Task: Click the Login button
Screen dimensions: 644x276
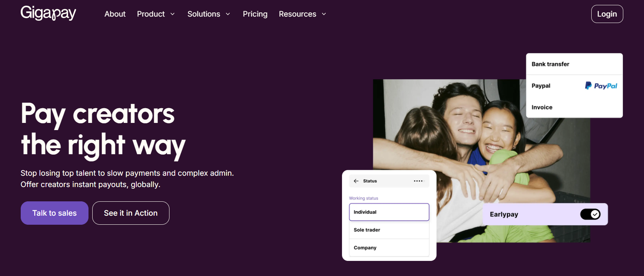Action: (607, 14)
